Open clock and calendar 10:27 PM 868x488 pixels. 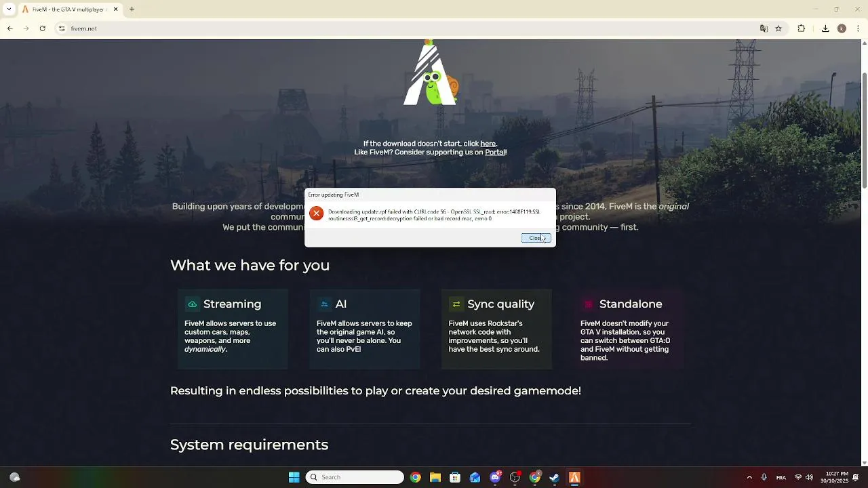pyautogui.click(x=834, y=477)
